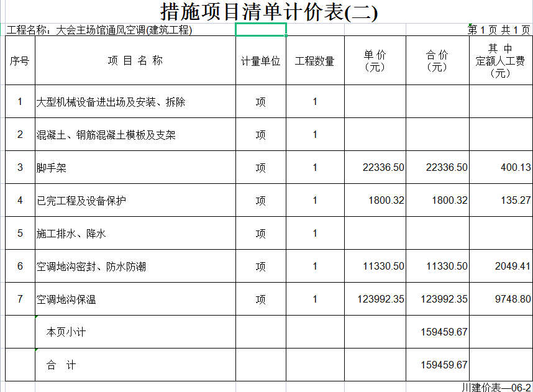
Task: Select serial number 1 cell
Action: click(20, 102)
